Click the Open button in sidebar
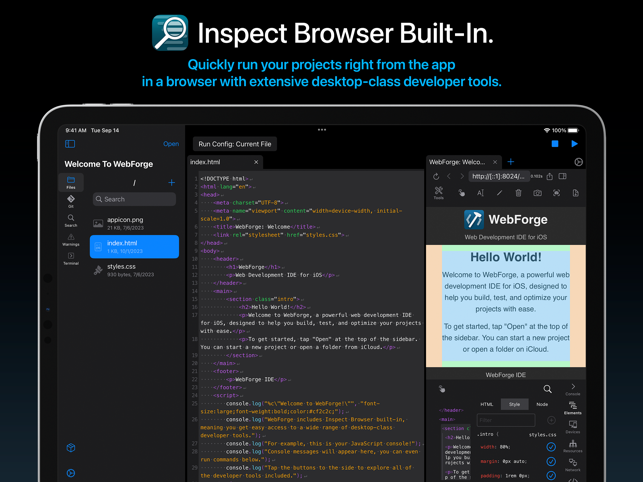This screenshot has width=643, height=482. [171, 144]
